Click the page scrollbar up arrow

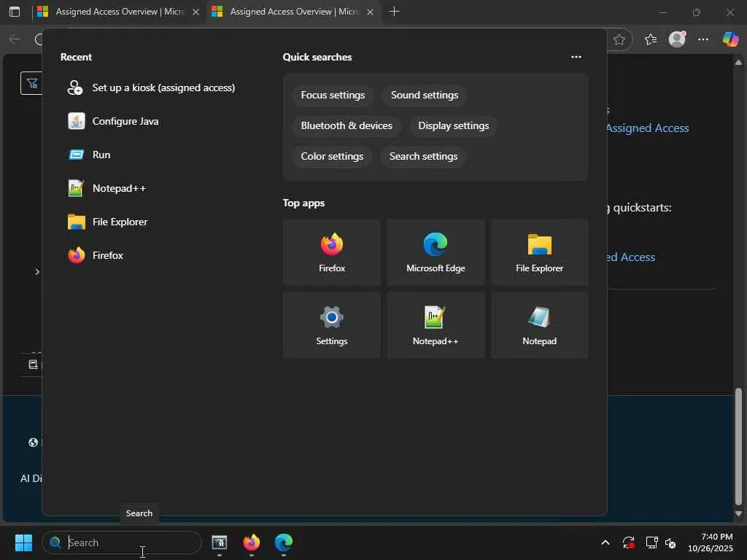[738, 62]
